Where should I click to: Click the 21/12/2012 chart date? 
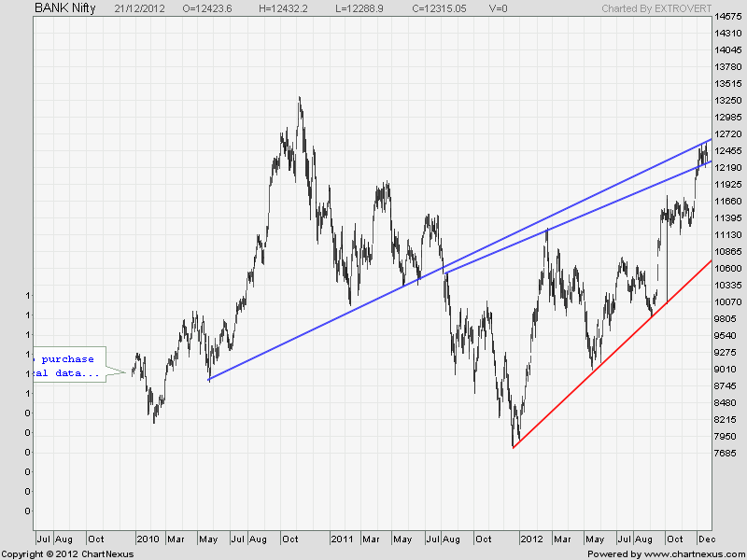(142, 8)
